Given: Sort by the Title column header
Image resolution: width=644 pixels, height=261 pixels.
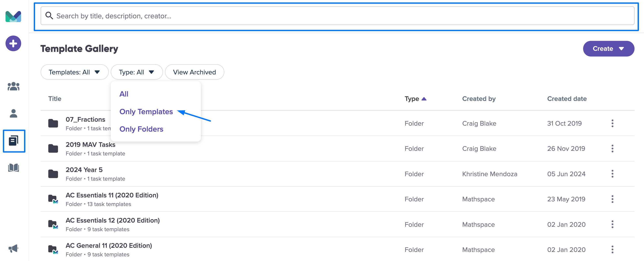Looking at the screenshot, I should tap(55, 99).
